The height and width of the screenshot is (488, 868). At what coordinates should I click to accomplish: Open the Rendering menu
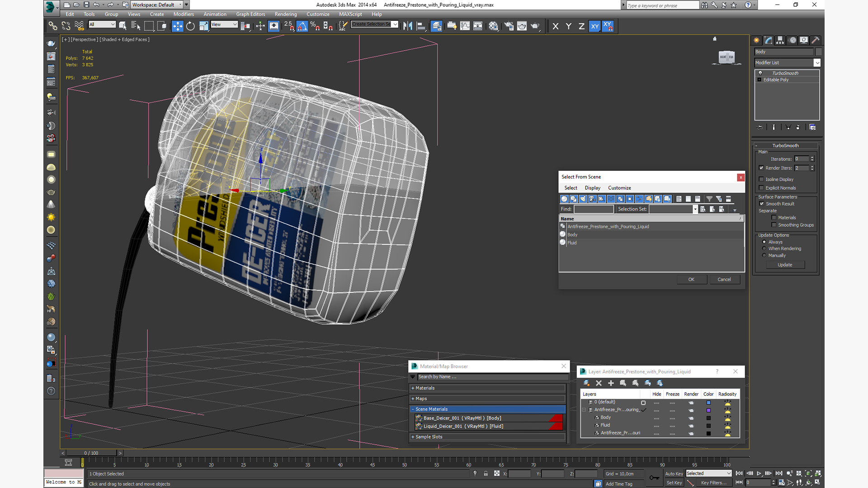286,14
